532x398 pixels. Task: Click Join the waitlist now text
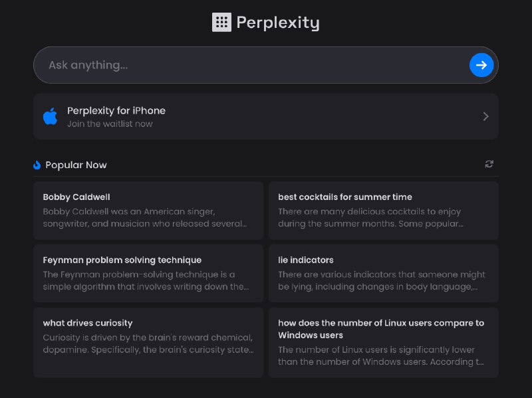110,124
